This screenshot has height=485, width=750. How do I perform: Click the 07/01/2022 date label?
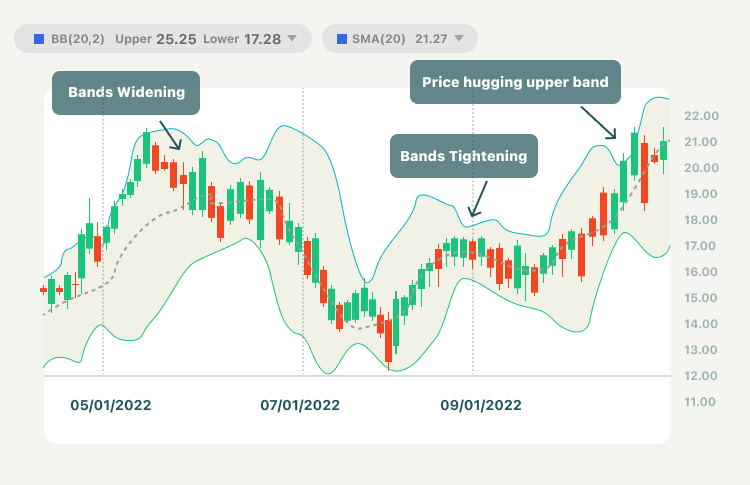[300, 405]
